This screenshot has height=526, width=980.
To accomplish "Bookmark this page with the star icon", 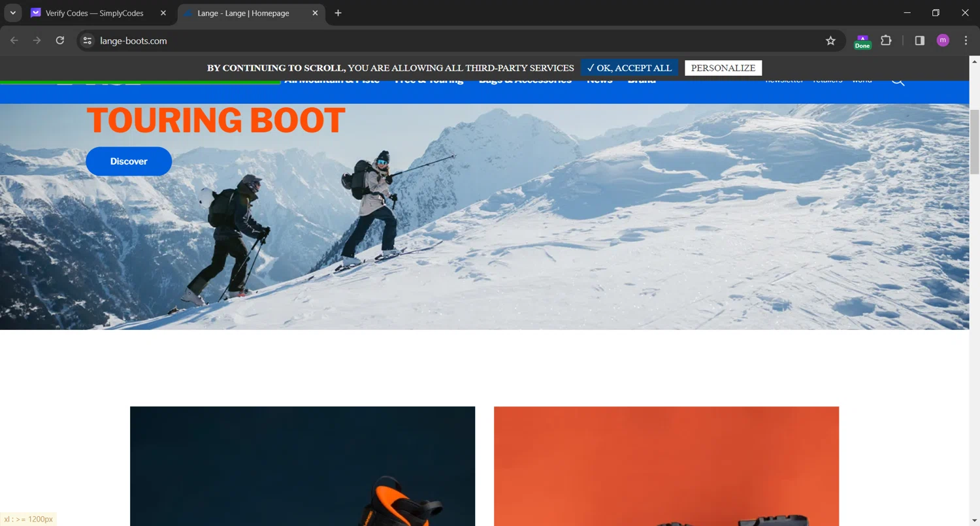I will [x=830, y=41].
